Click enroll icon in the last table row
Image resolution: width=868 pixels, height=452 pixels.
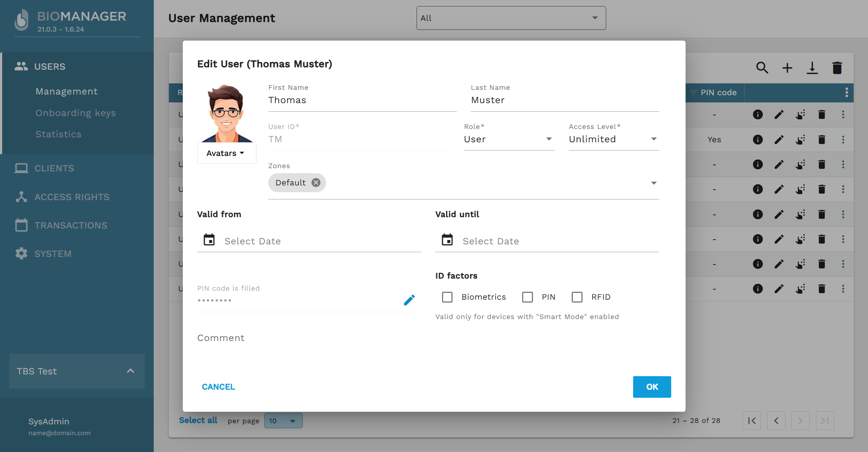[800, 289]
